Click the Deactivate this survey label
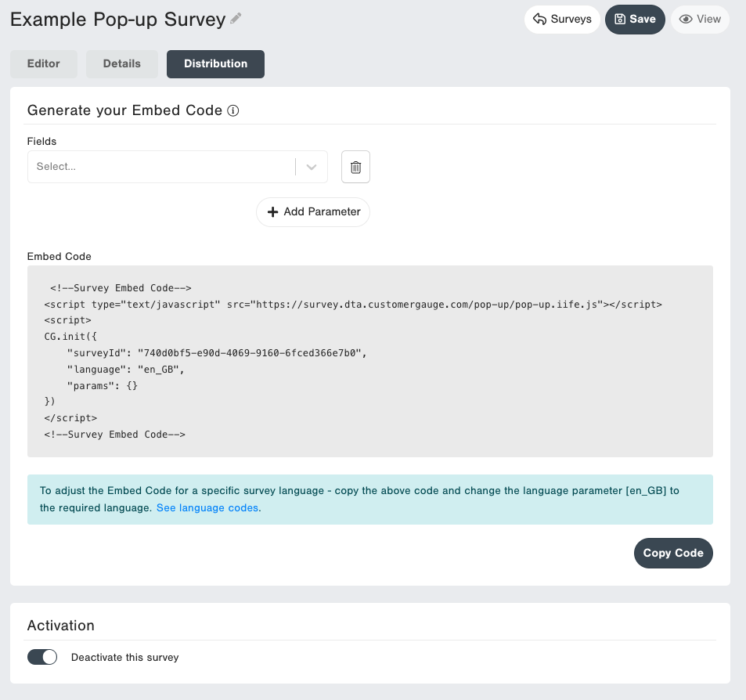Viewport: 746px width, 700px height. click(x=124, y=657)
